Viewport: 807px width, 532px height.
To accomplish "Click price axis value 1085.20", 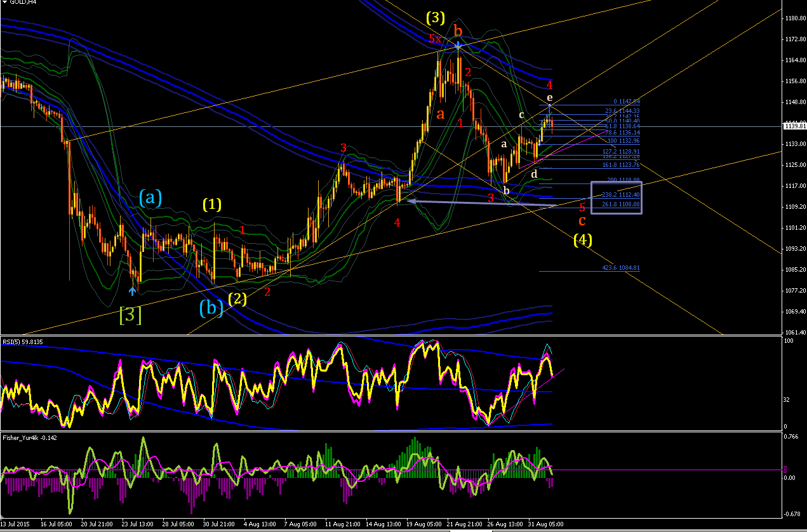I will pyautogui.click(x=795, y=269).
